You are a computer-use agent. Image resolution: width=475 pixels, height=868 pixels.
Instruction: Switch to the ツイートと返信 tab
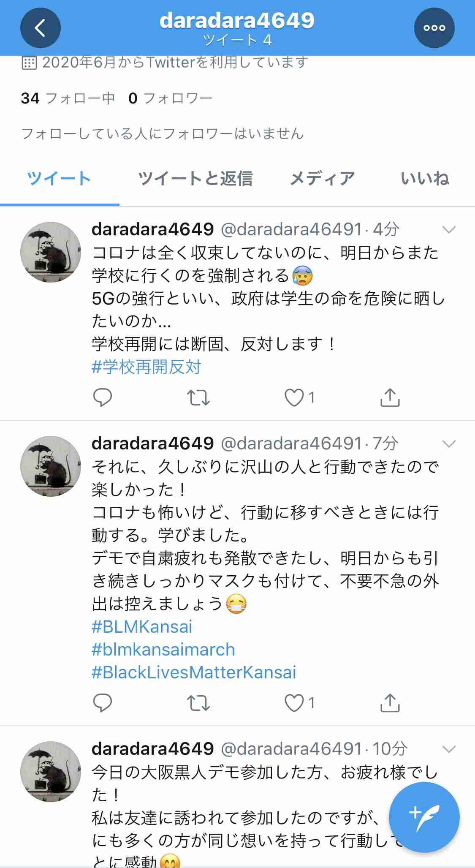pos(195,179)
